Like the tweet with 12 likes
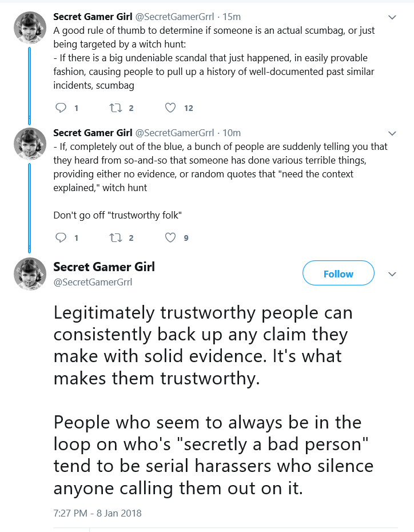414x532 pixels. pos(170,108)
